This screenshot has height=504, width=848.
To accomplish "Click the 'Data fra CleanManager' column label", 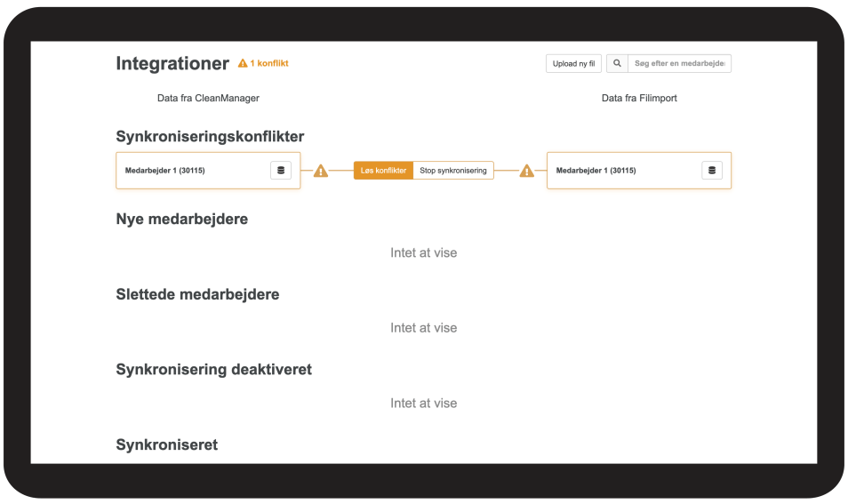I will (208, 98).
